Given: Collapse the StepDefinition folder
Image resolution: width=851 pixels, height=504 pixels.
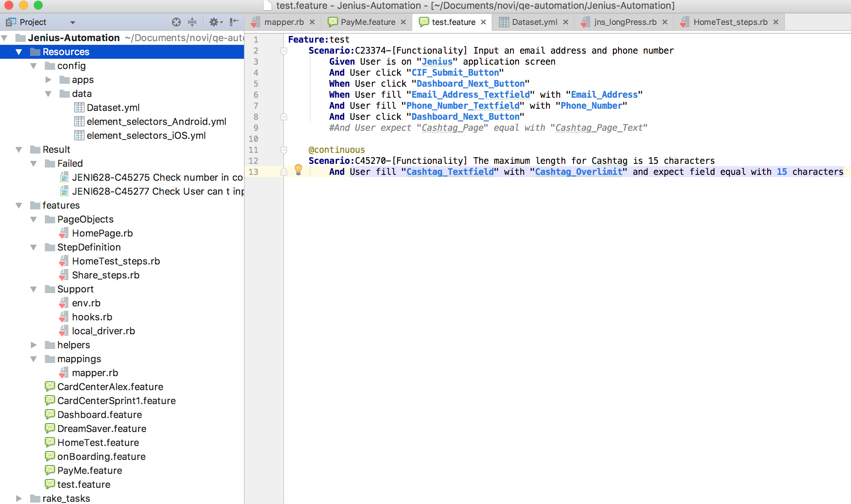Looking at the screenshot, I should coord(33,247).
